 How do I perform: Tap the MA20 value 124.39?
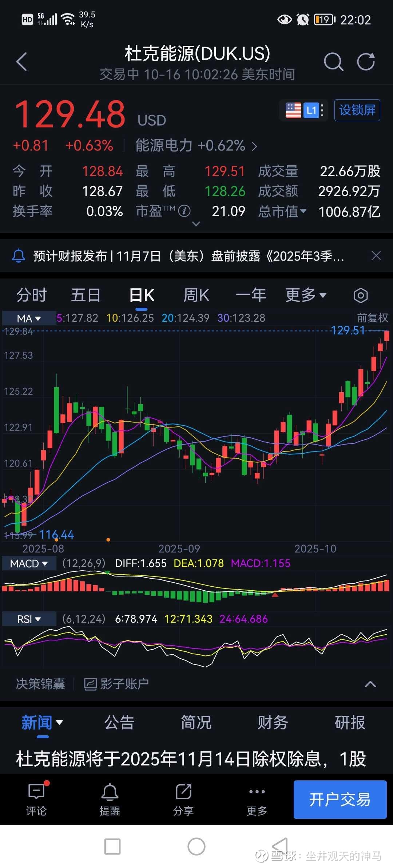tap(186, 318)
